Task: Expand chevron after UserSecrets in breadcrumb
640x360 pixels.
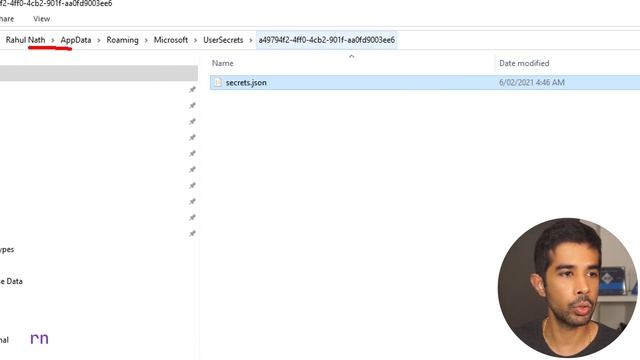Action: click(x=251, y=40)
